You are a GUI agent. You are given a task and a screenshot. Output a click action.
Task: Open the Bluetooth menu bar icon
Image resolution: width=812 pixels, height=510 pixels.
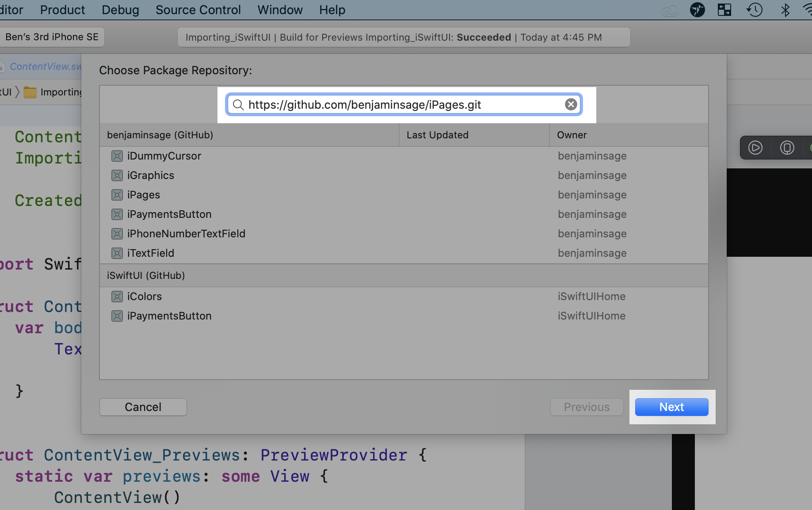[x=785, y=10]
